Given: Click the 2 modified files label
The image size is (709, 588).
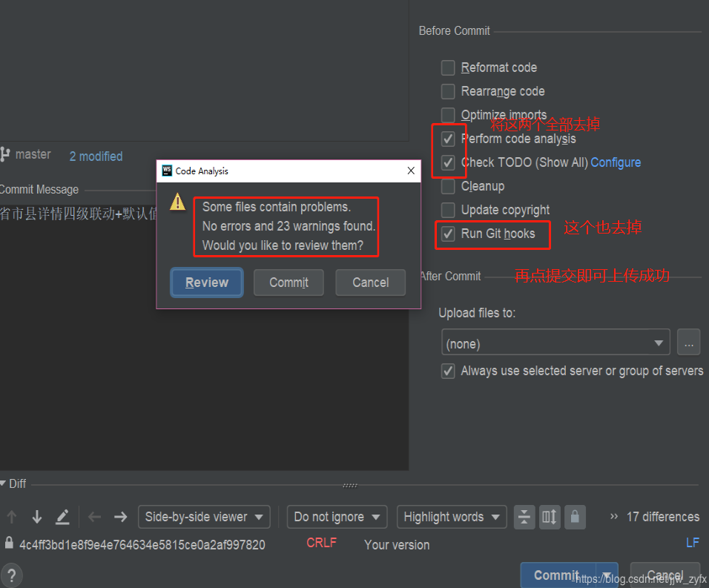Looking at the screenshot, I should (95, 156).
